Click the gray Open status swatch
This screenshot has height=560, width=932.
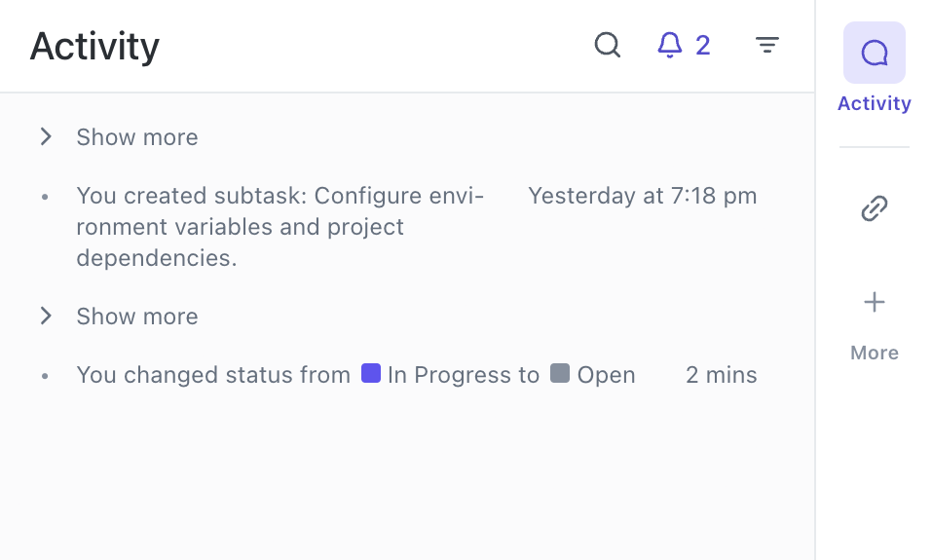pos(559,373)
